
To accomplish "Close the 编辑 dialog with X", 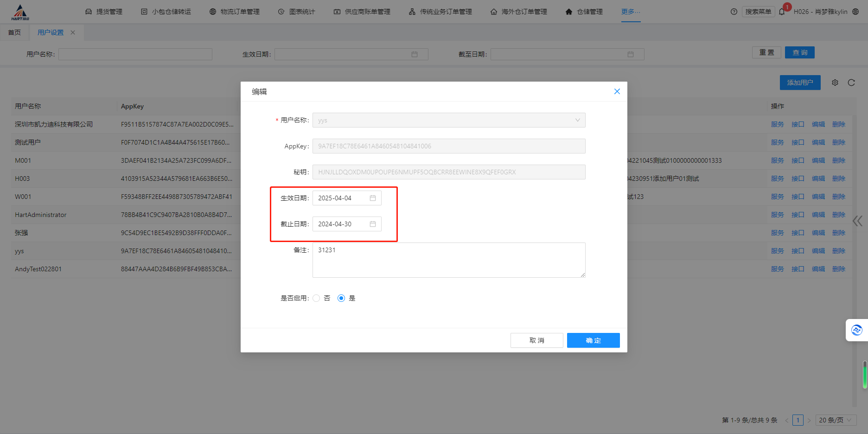I will (x=617, y=91).
